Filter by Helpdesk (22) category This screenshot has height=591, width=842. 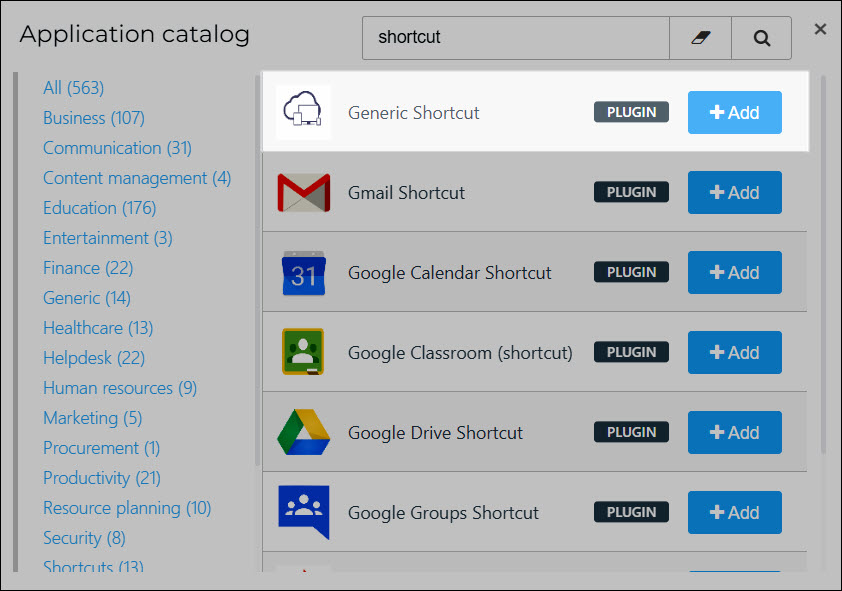[x=94, y=358]
